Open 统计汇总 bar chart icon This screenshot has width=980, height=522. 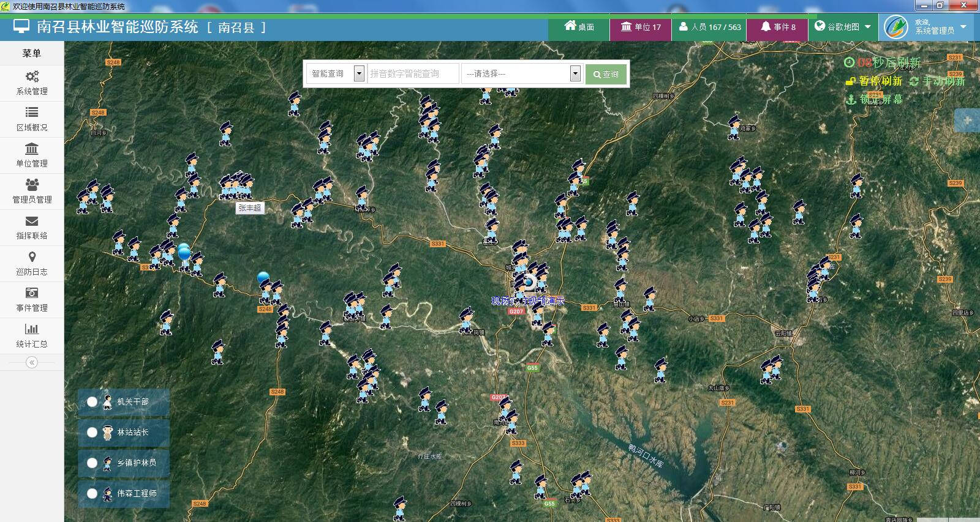[32, 329]
